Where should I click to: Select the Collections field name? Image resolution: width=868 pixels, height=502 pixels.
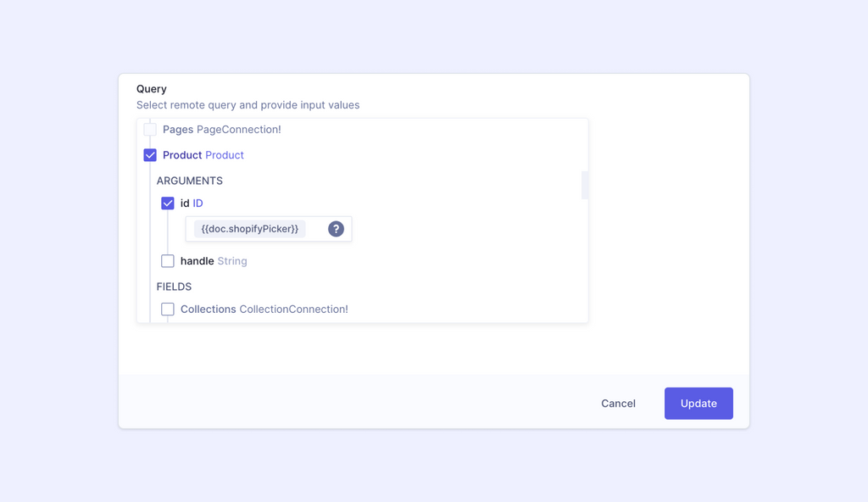coord(209,310)
